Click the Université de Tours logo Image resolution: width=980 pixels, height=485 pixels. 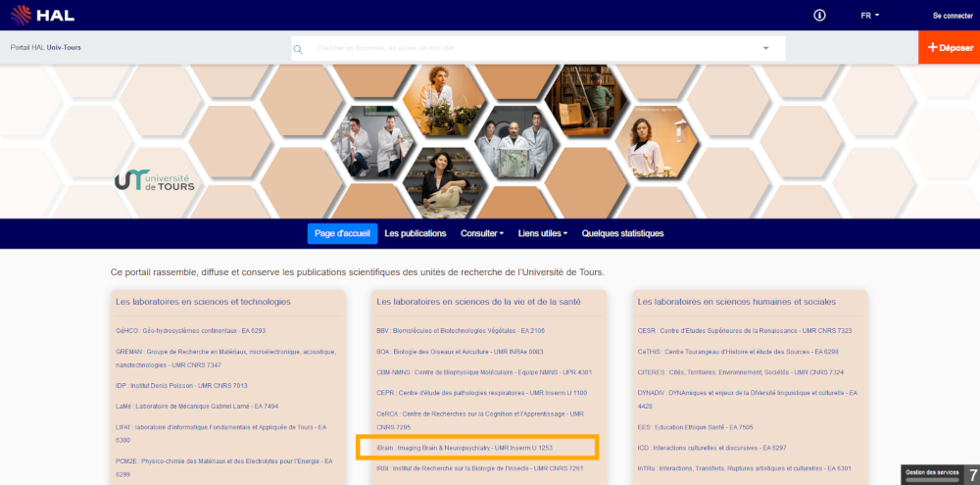pos(155,180)
